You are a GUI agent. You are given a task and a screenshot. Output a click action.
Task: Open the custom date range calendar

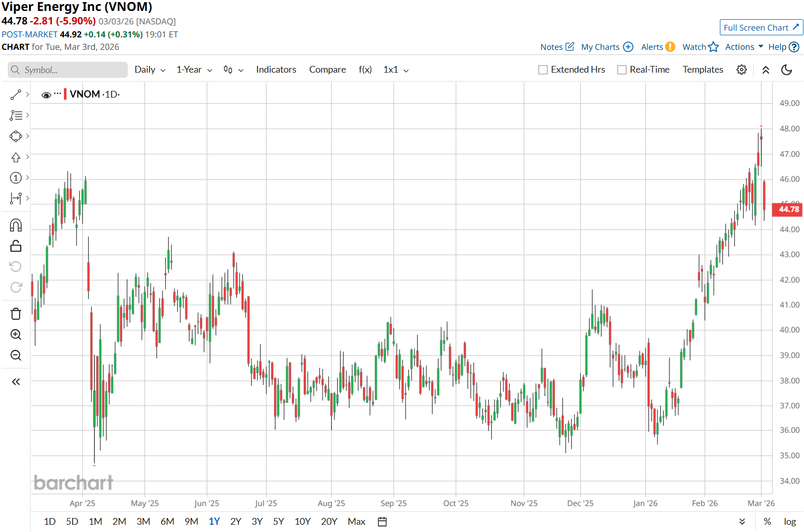(382, 522)
